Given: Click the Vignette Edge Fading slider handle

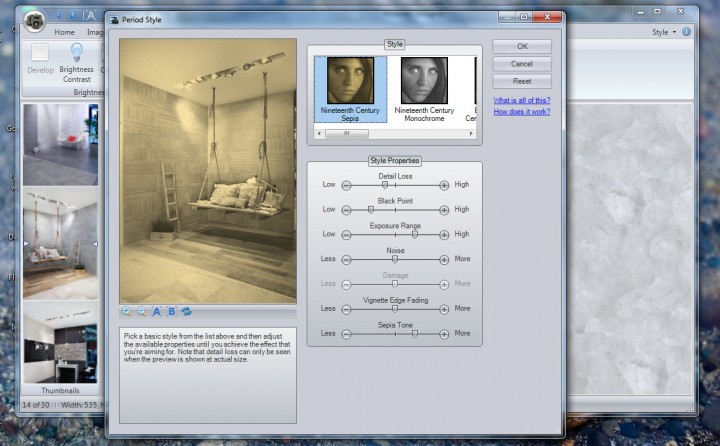Looking at the screenshot, I should click(x=394, y=309).
